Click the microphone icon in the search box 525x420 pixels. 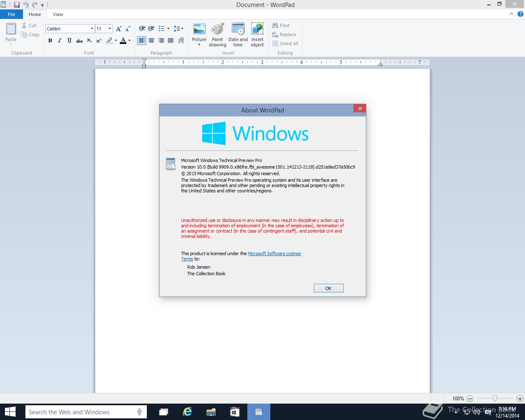pyautogui.click(x=139, y=412)
